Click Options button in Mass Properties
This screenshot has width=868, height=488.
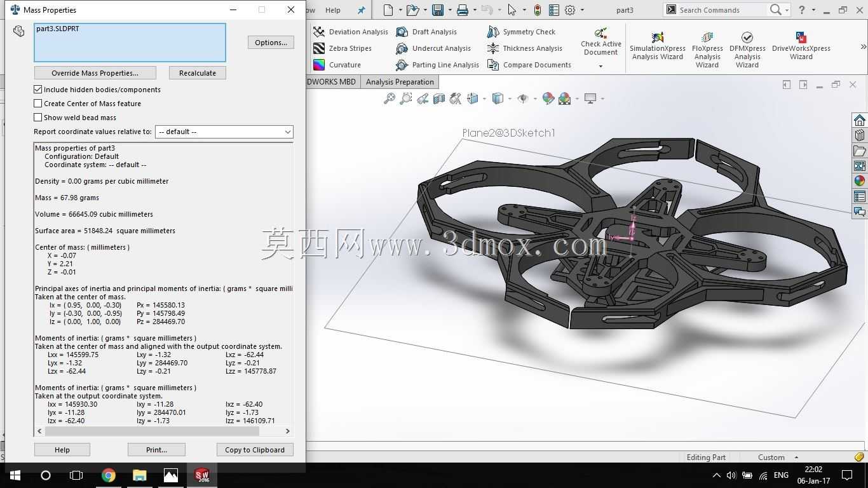pos(271,43)
